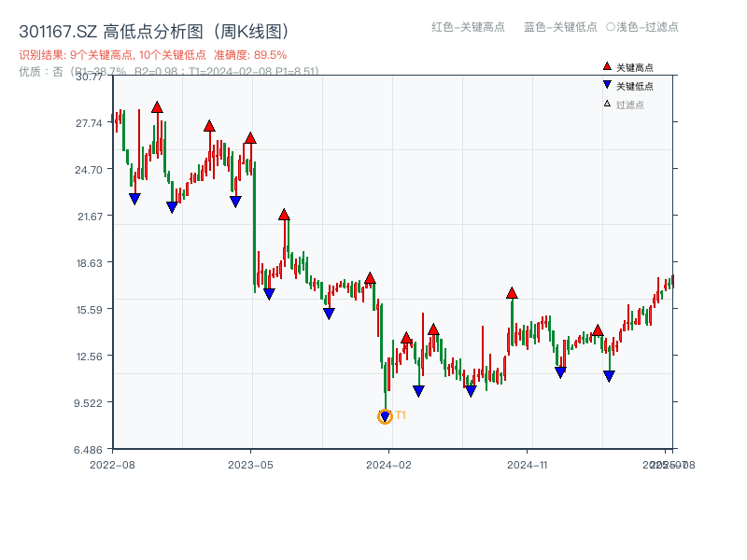Click the chart title 301167.SZ 高低点分析图
Viewport: 747px width, 560px height.
point(154,32)
